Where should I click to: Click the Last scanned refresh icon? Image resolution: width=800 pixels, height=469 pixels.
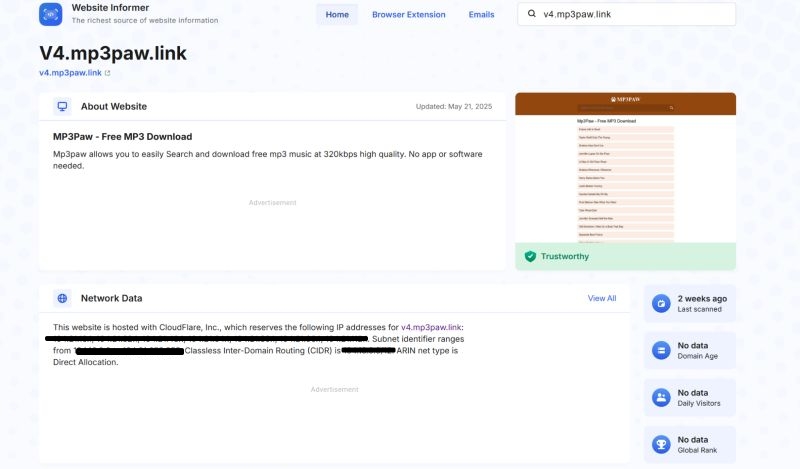click(661, 303)
